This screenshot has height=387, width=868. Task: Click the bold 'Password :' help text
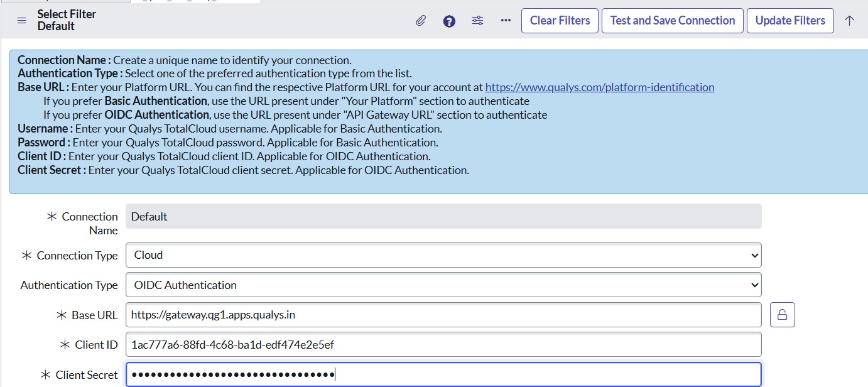pos(44,143)
